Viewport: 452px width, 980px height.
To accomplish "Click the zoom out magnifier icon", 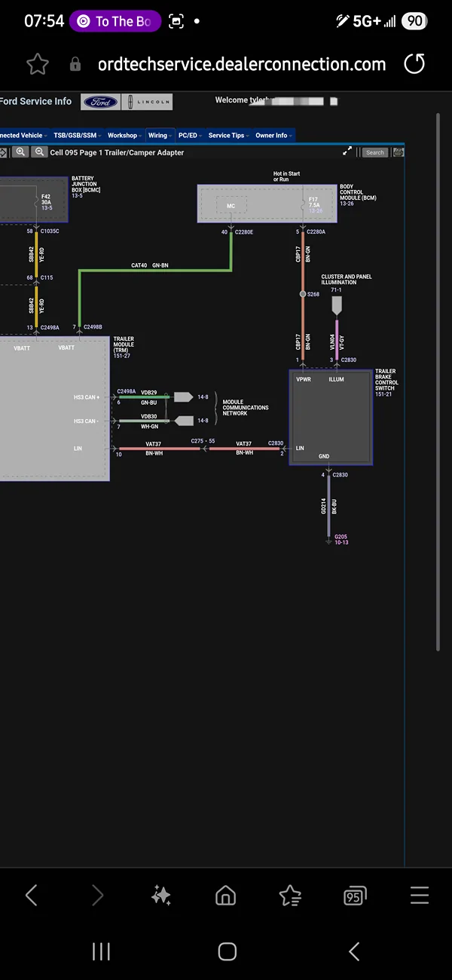I will tap(39, 152).
